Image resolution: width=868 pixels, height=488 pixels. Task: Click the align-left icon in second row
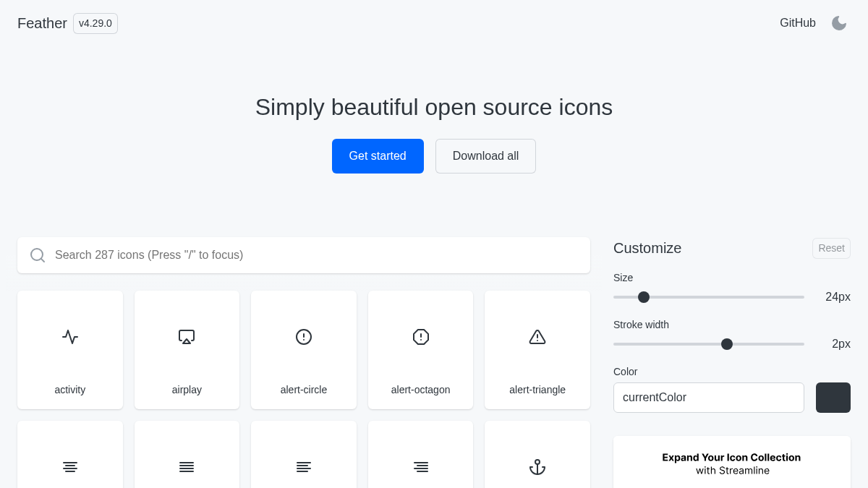tap(304, 467)
